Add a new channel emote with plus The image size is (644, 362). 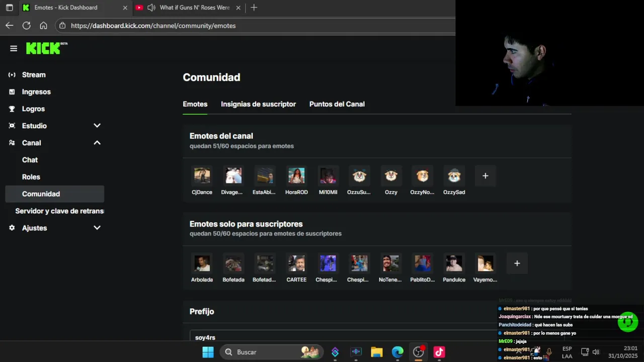click(x=485, y=176)
